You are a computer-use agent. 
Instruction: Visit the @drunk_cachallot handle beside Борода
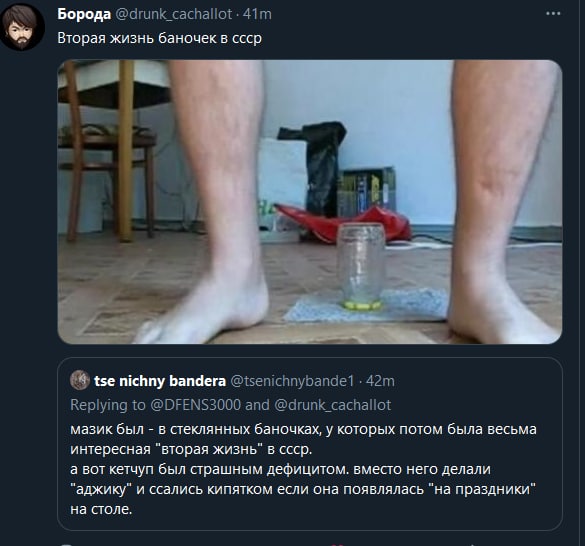174,14
